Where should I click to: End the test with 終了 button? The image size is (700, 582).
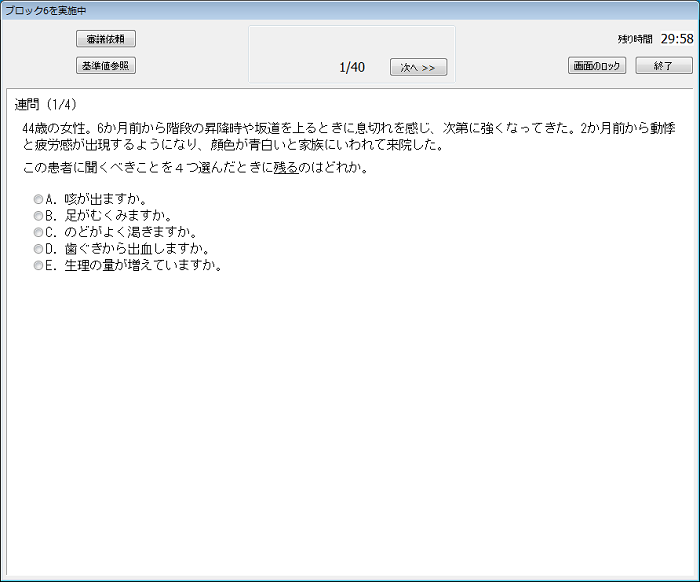coord(664,66)
